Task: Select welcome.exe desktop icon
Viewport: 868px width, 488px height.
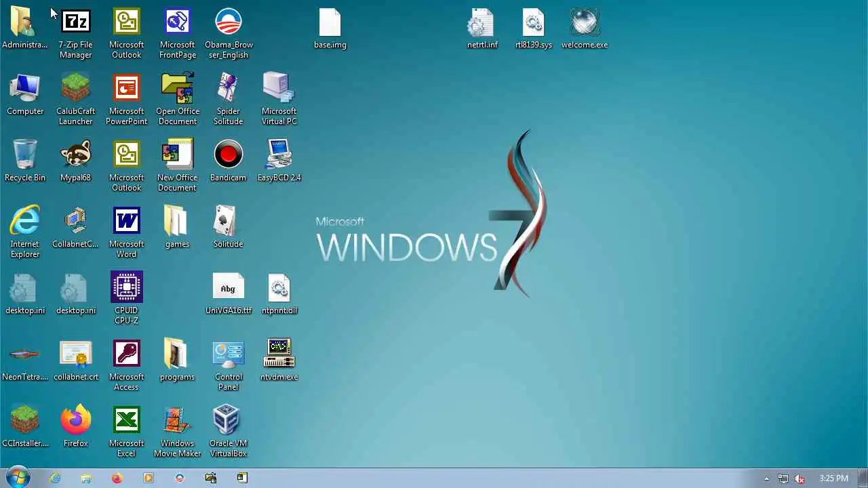Action: tap(585, 28)
